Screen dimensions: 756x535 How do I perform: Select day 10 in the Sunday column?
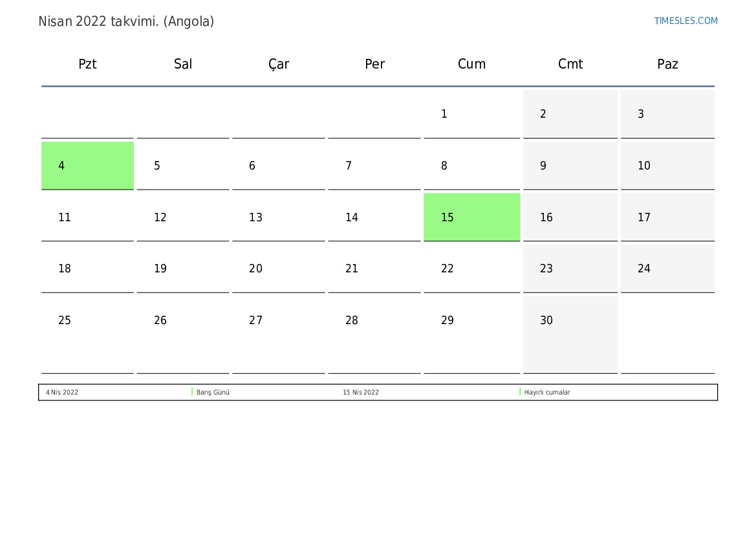pyautogui.click(x=667, y=166)
